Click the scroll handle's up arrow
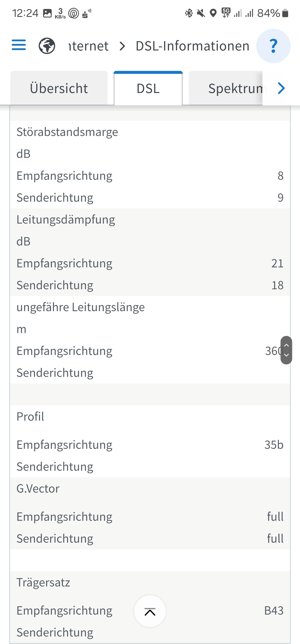The height and width of the screenshot is (644, 300). (x=286, y=345)
